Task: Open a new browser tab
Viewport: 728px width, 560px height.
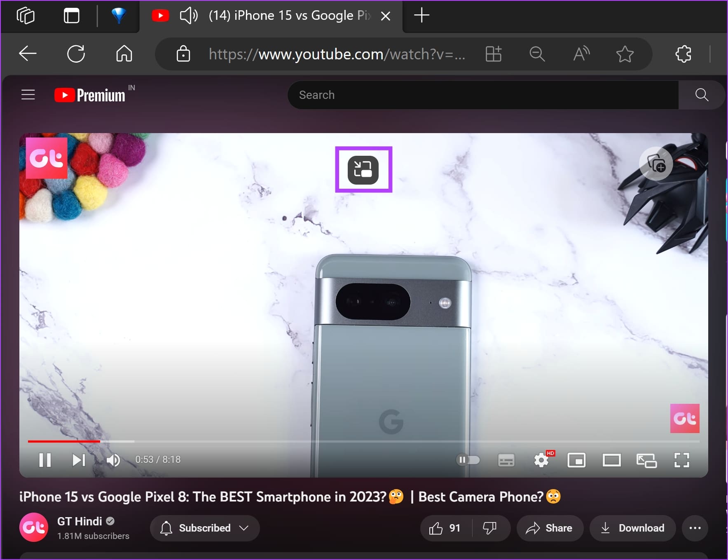Action: click(x=421, y=16)
